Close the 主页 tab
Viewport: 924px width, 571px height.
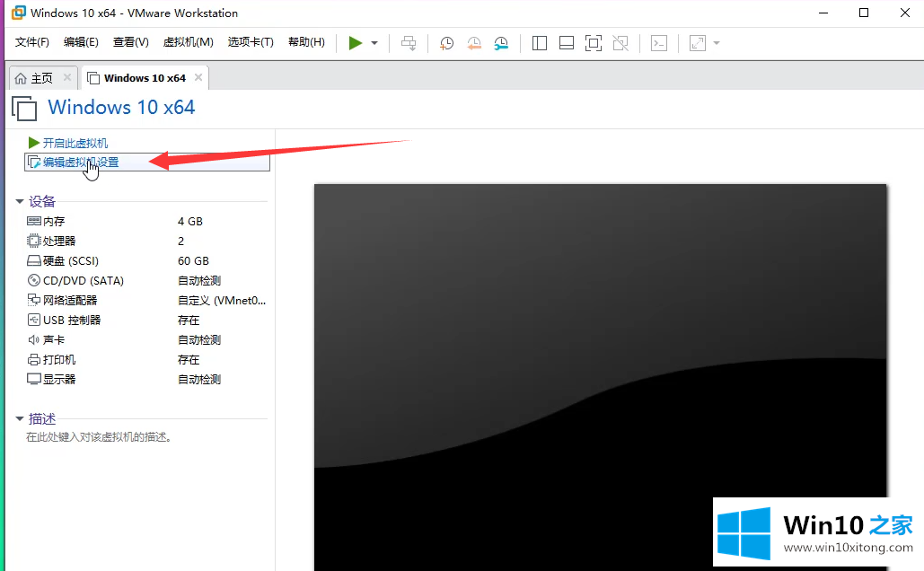[67, 77]
